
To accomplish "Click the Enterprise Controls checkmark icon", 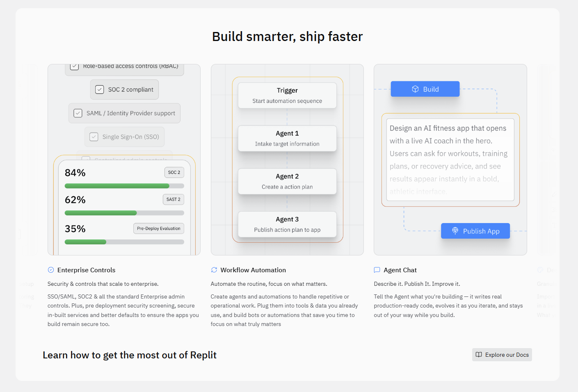I will [51, 270].
